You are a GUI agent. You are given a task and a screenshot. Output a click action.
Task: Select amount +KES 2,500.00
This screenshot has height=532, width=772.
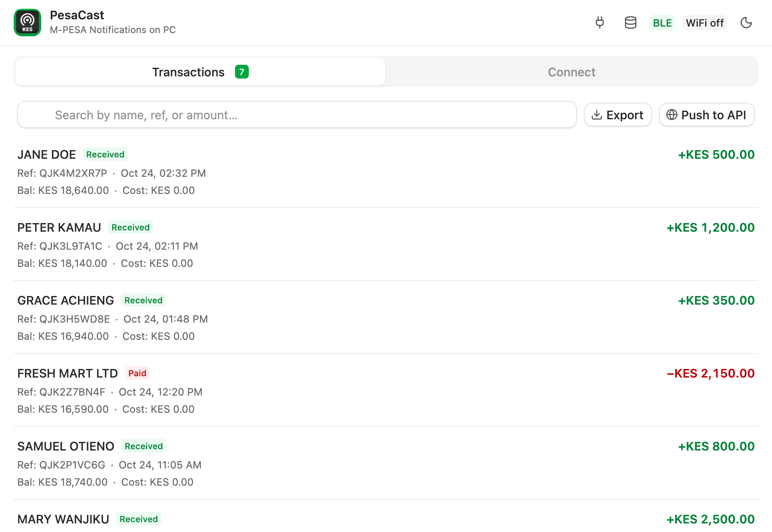click(x=710, y=519)
